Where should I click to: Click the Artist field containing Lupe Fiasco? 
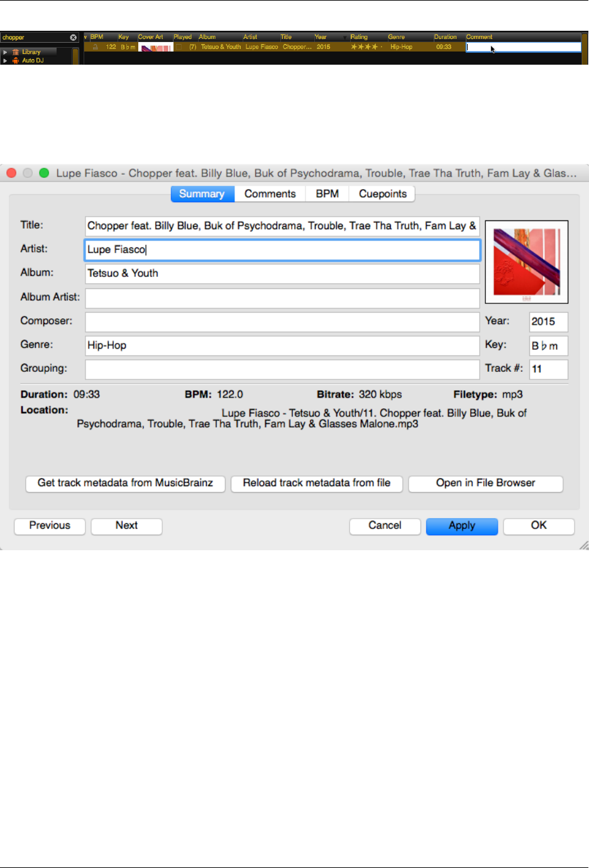(x=282, y=250)
